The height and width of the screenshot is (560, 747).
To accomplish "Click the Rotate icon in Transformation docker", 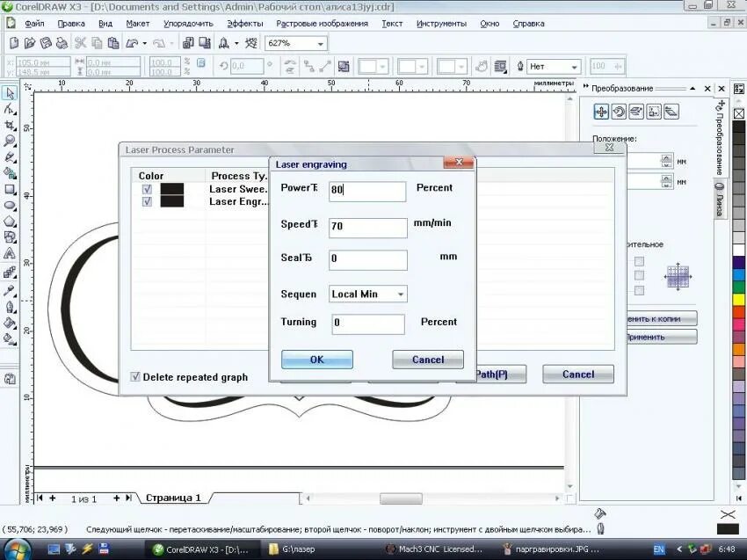I will pos(619,112).
